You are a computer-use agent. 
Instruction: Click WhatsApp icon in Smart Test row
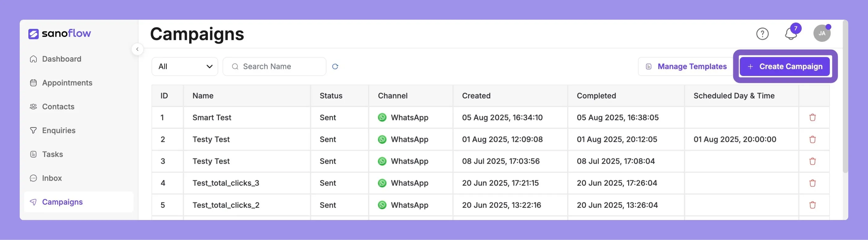[382, 117]
